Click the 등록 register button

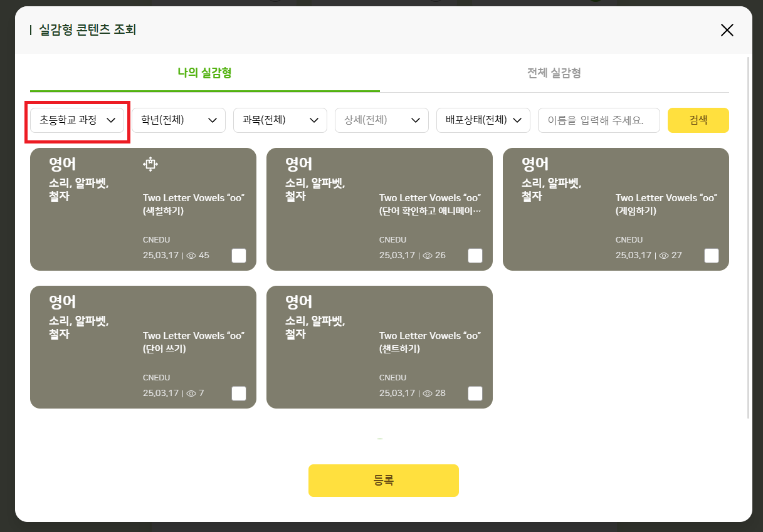point(383,481)
